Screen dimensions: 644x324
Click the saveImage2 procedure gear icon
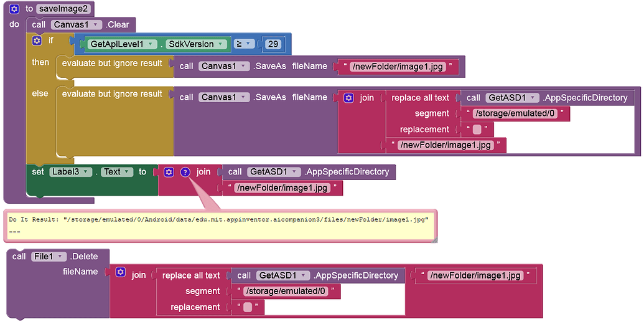14,9
